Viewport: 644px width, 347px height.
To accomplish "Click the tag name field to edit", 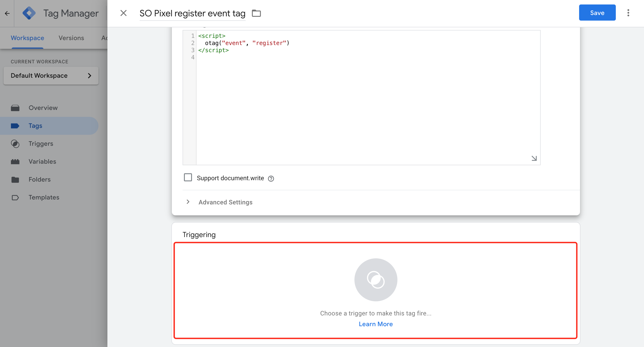I will pyautogui.click(x=192, y=13).
